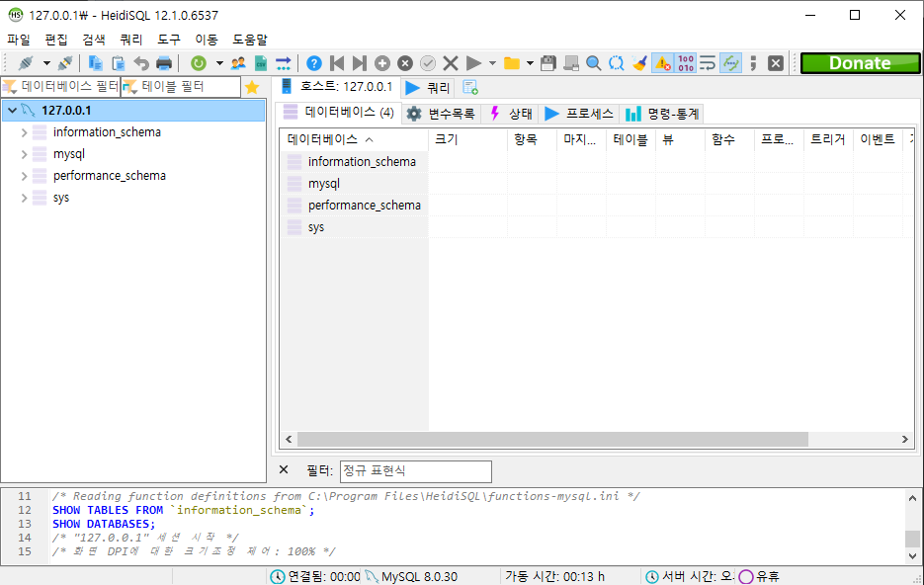Click the semicolon delimiter icon
Screen dimensions: 924x585
753,63
